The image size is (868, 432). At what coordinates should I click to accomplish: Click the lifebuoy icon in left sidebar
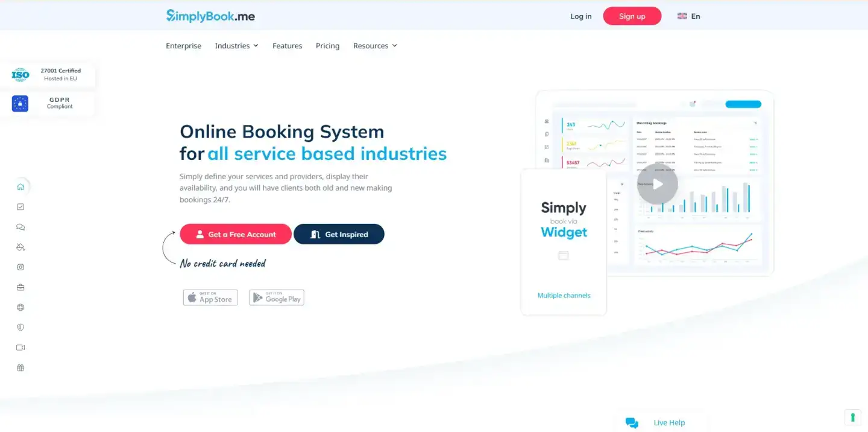tap(20, 308)
